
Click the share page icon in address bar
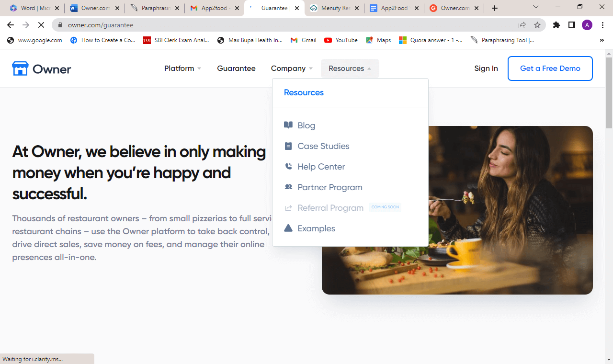[x=522, y=25]
